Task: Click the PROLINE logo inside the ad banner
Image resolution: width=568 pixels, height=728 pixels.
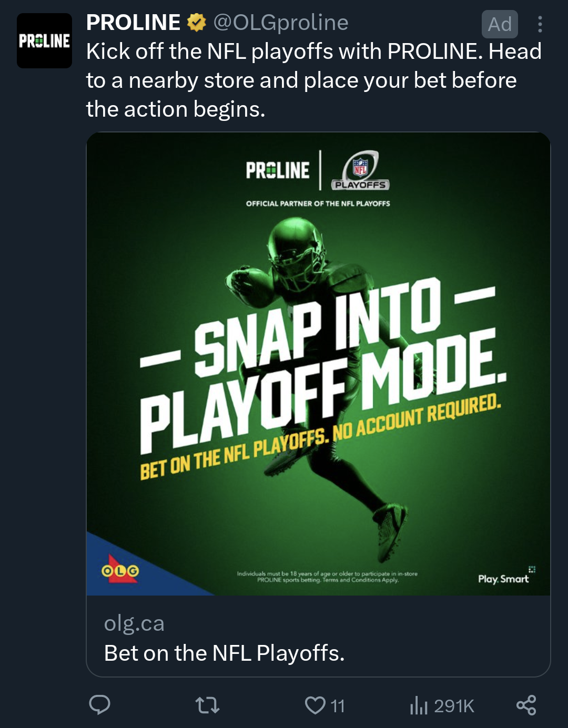Action: [x=278, y=170]
